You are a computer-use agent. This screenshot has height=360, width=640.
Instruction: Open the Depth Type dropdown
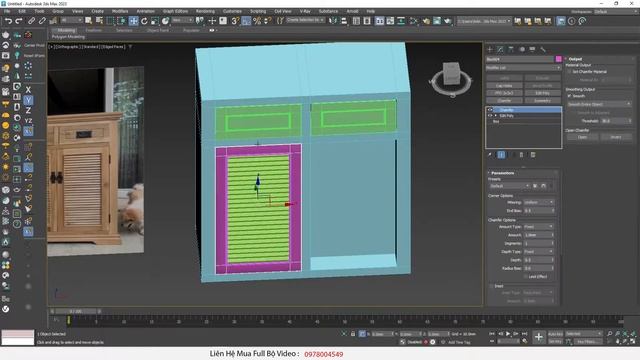(x=538, y=251)
